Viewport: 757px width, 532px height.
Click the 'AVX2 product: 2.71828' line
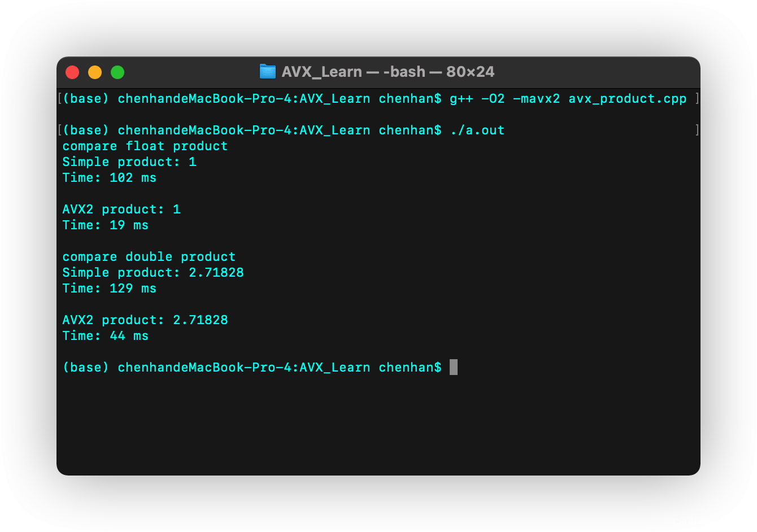coord(145,320)
